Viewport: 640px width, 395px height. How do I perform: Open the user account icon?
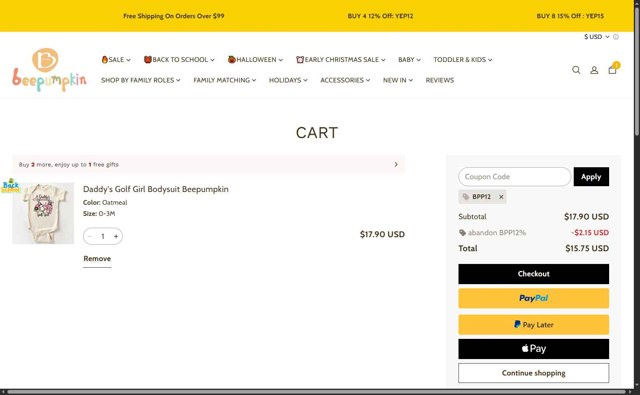[x=594, y=70]
